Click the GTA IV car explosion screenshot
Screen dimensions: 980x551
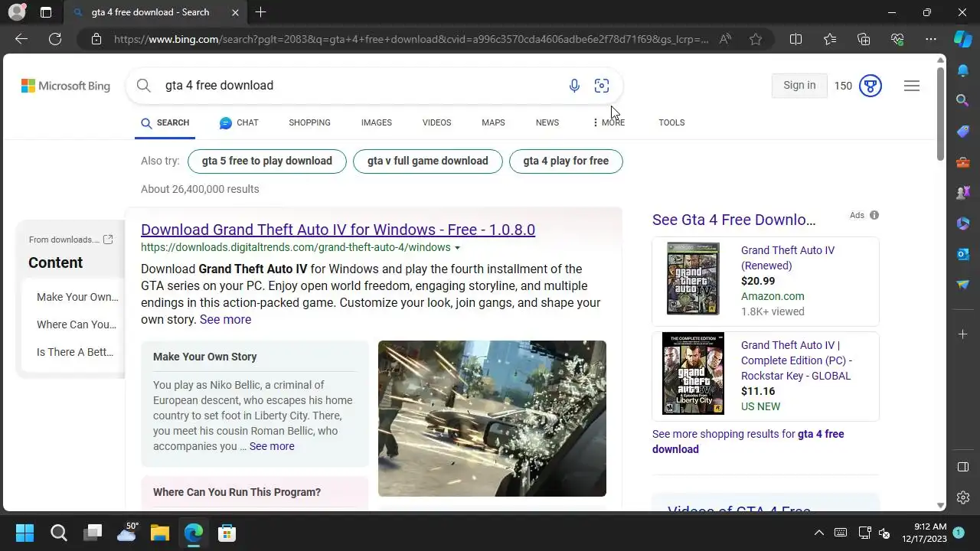(492, 419)
